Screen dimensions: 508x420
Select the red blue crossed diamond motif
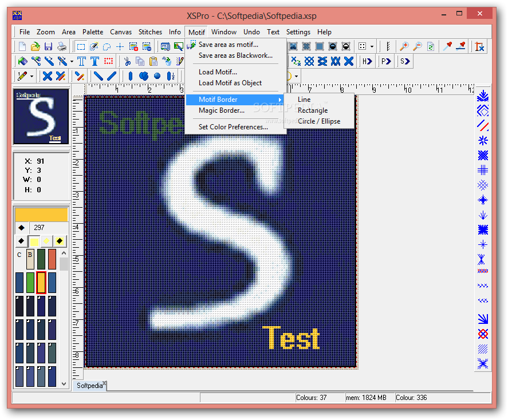click(x=483, y=334)
